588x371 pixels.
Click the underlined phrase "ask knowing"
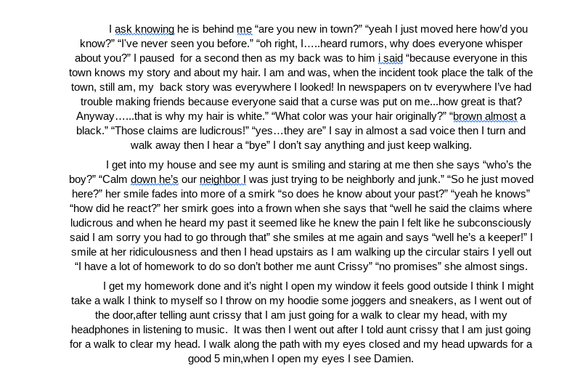[144, 29]
